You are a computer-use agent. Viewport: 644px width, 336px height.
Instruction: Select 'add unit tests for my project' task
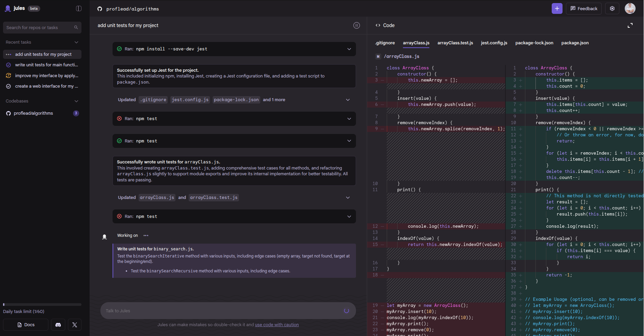(x=42, y=54)
